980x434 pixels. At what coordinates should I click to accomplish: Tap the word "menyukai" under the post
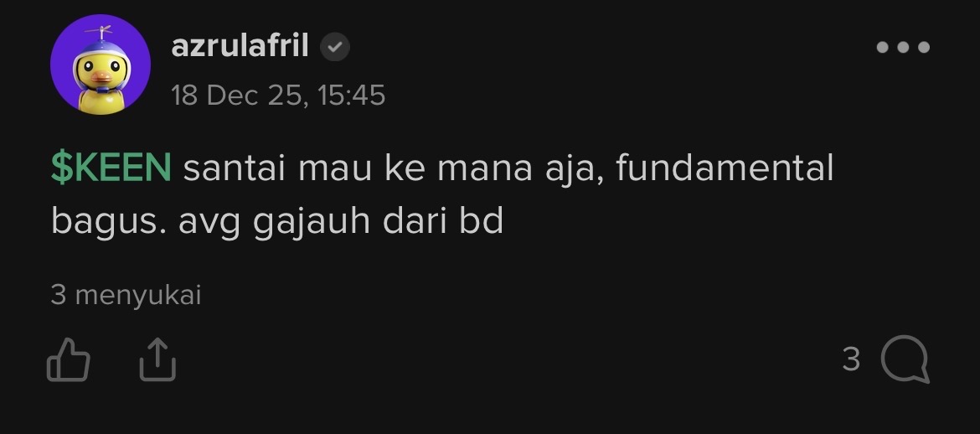click(138, 296)
